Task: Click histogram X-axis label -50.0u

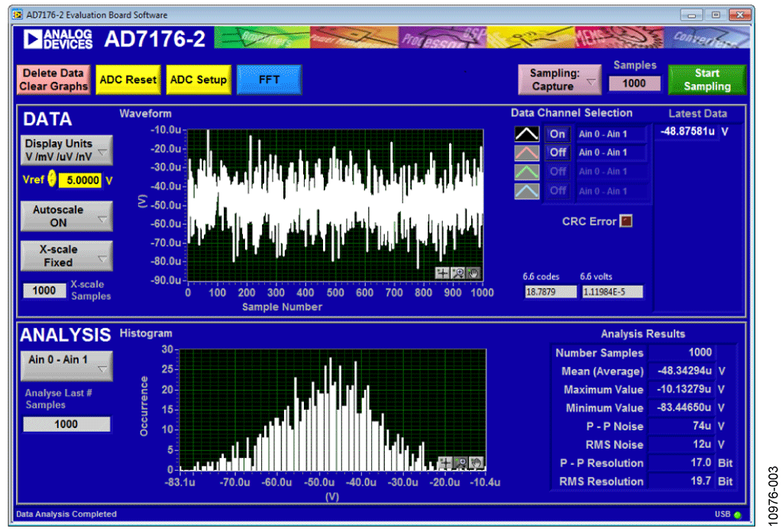Action: click(319, 482)
